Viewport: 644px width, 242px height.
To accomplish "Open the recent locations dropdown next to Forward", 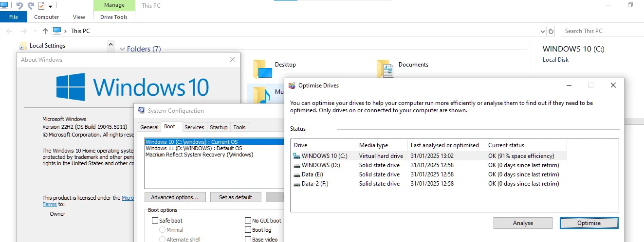I will 35,32.
